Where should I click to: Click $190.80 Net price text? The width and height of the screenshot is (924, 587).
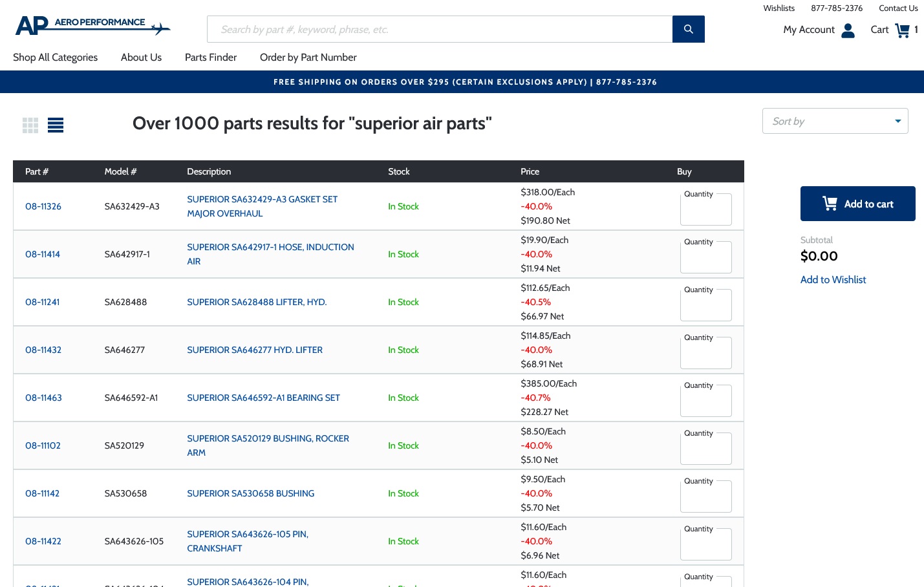coord(545,221)
